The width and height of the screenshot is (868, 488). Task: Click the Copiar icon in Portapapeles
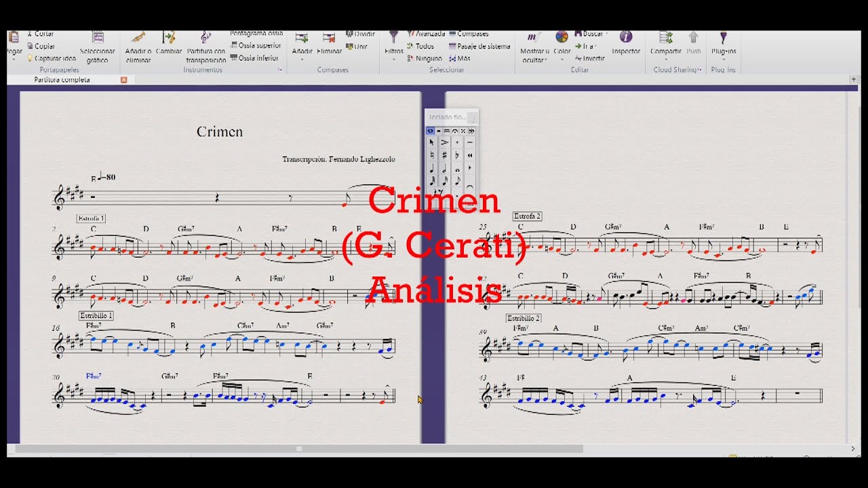[30, 46]
